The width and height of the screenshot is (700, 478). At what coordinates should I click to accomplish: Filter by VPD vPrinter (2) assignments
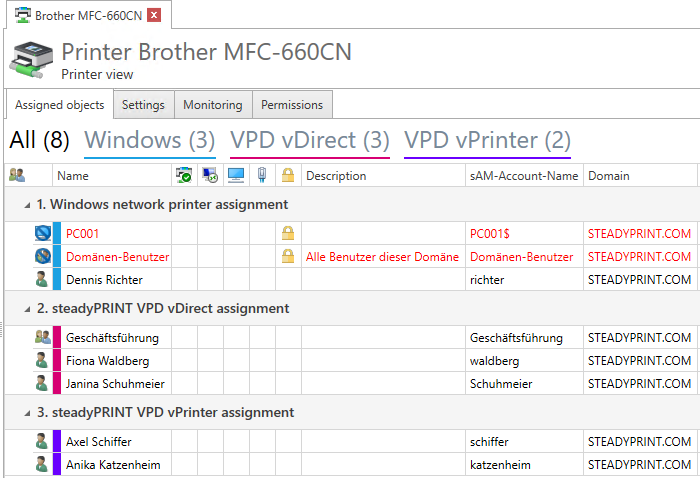[488, 140]
